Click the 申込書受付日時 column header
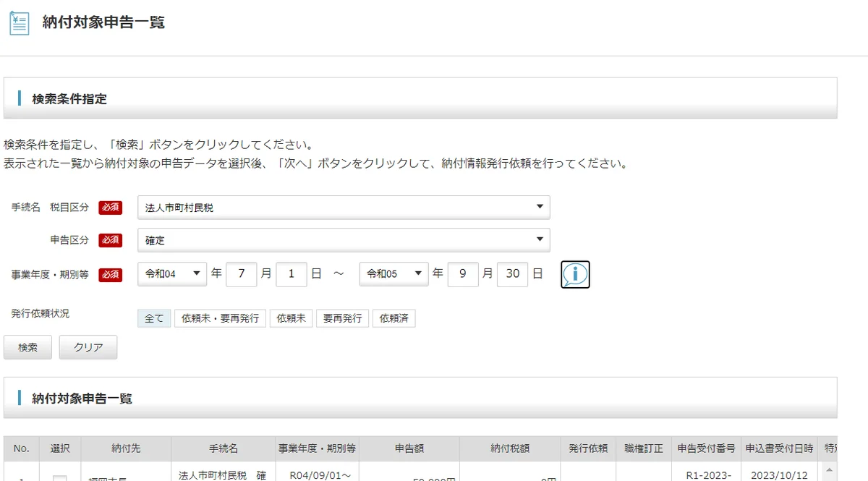 coord(780,448)
